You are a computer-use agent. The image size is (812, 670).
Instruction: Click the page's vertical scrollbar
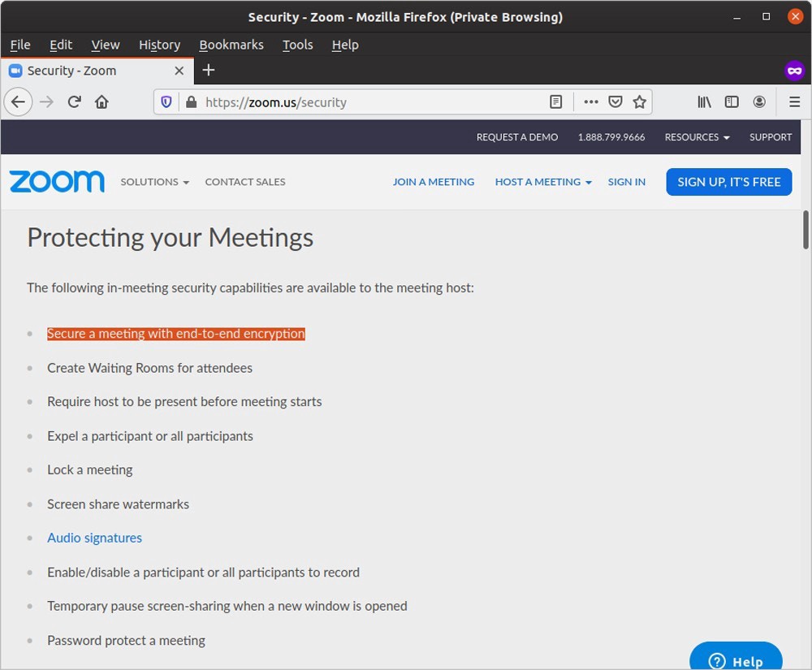point(806,231)
